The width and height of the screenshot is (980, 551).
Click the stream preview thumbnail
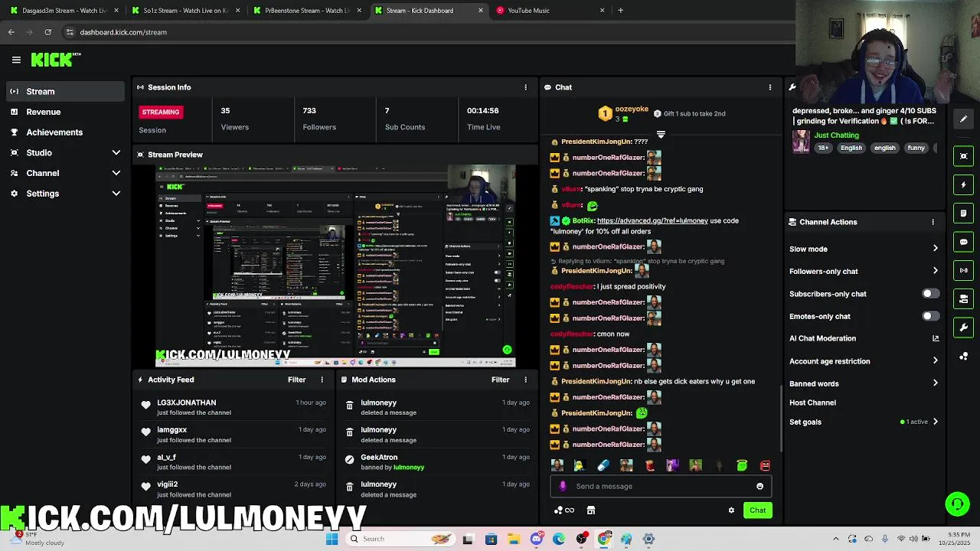(x=335, y=266)
